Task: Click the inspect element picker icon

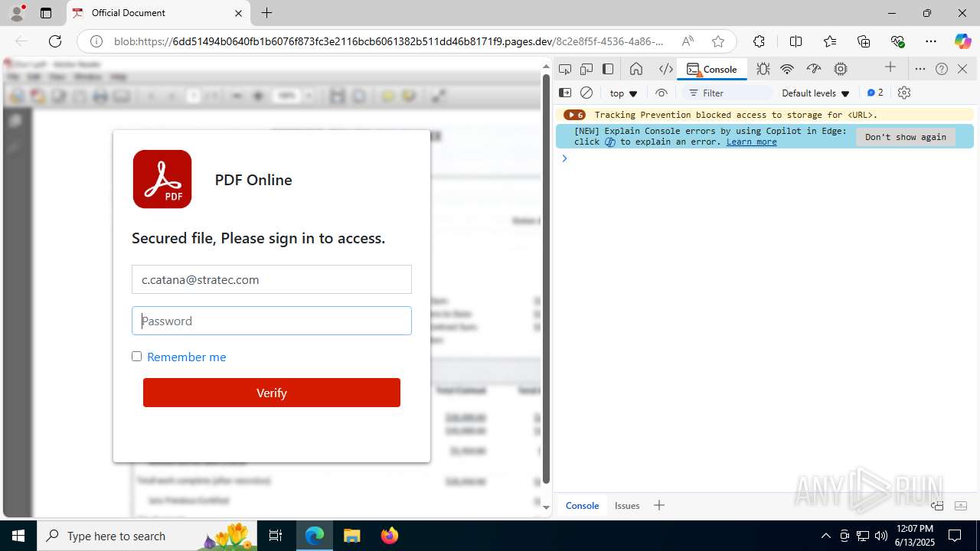Action: pos(565,69)
